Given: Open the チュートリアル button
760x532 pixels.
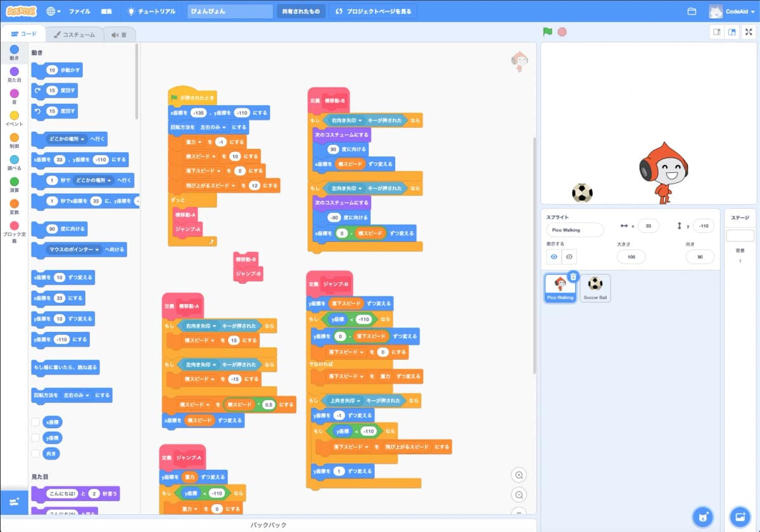Looking at the screenshot, I should tap(152, 11).
